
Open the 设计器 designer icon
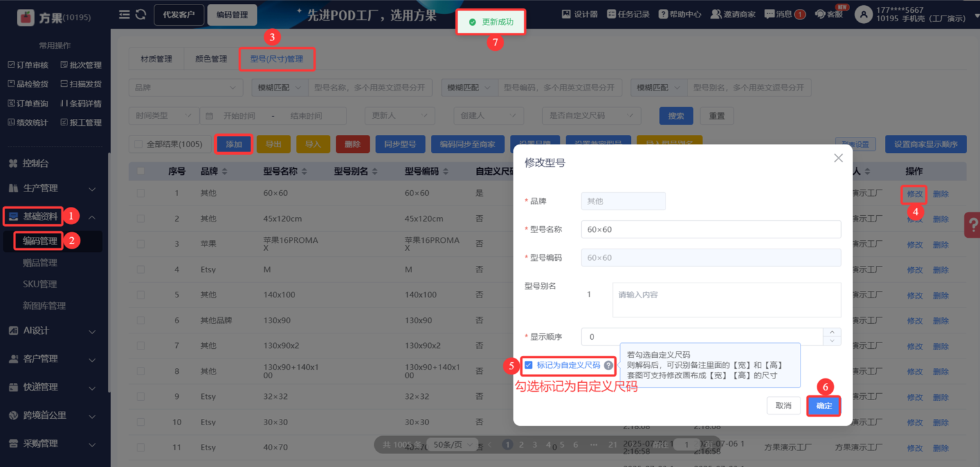point(567,14)
